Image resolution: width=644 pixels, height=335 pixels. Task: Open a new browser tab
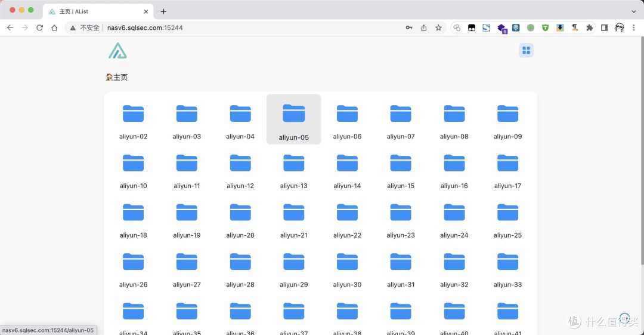click(x=163, y=11)
